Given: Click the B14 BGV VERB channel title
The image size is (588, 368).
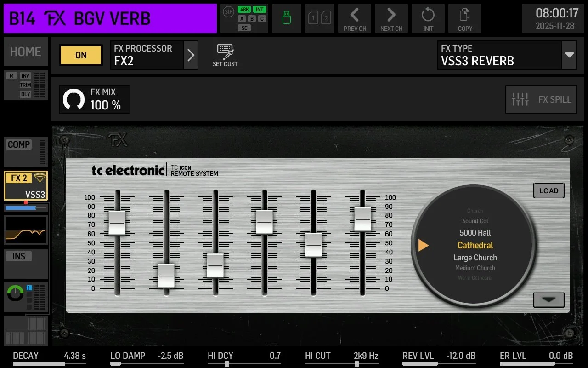Looking at the screenshot, I should click(x=110, y=18).
